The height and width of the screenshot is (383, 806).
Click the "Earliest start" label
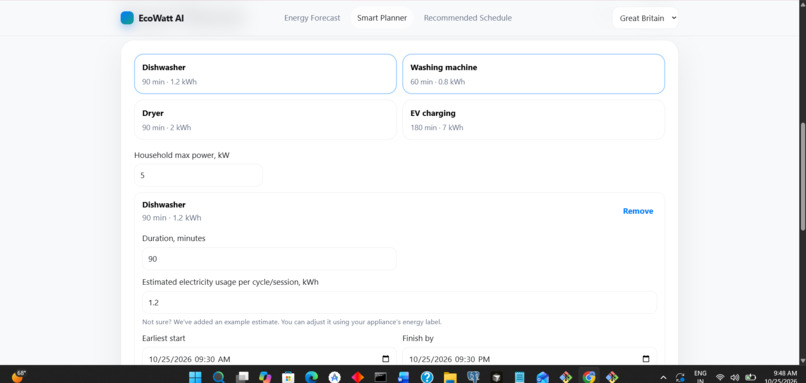(x=164, y=338)
